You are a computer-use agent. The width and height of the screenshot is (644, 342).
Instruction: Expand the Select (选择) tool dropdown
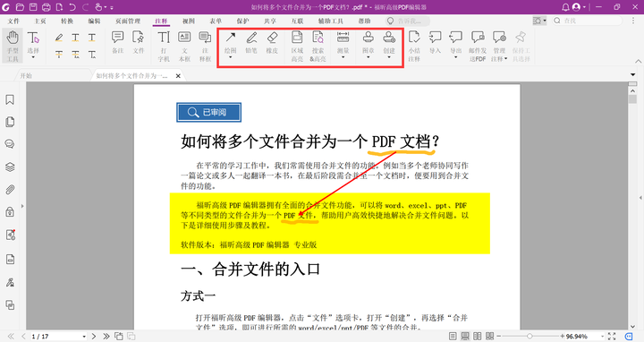click(33, 57)
